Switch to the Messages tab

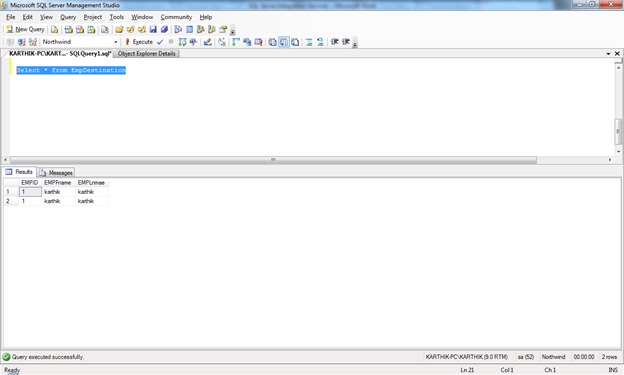(56, 173)
